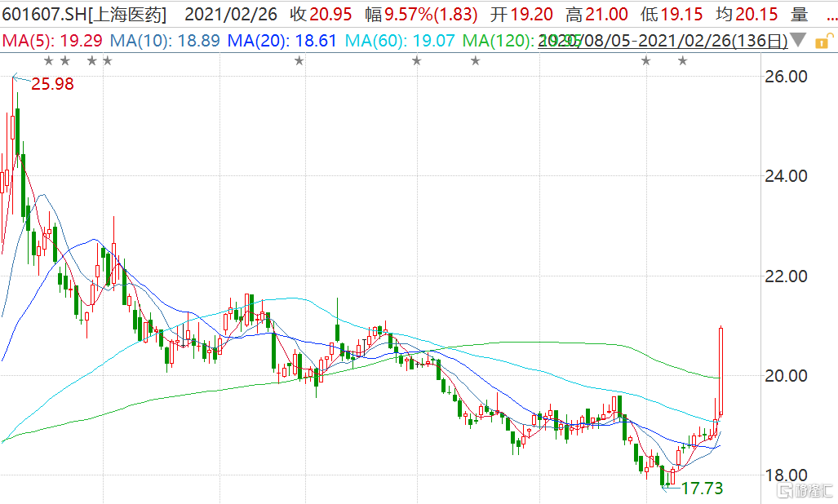
Task: Click the 24.00 price axis label
Action: point(786,175)
